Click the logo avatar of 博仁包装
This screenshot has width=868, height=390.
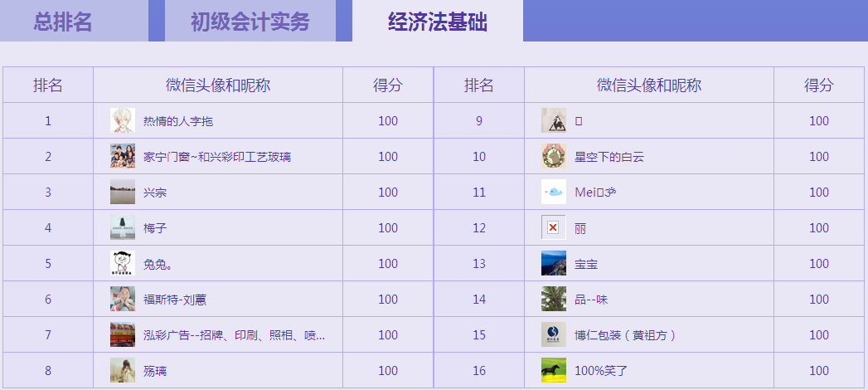point(553,334)
